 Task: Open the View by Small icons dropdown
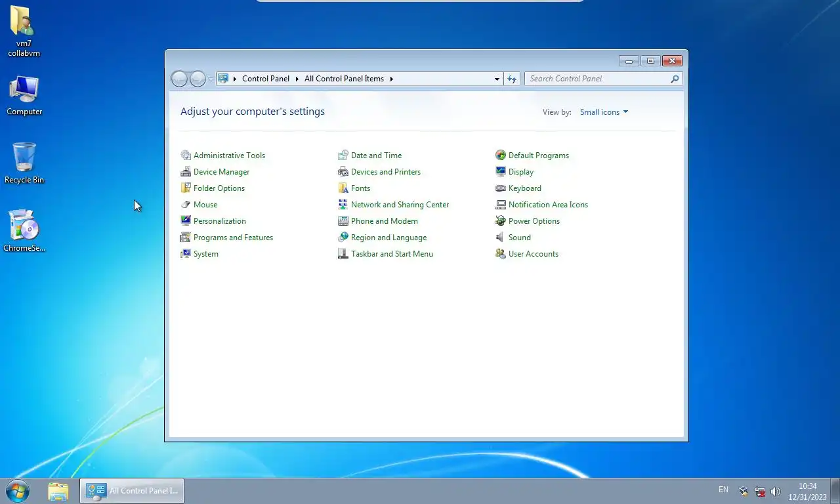pos(604,112)
